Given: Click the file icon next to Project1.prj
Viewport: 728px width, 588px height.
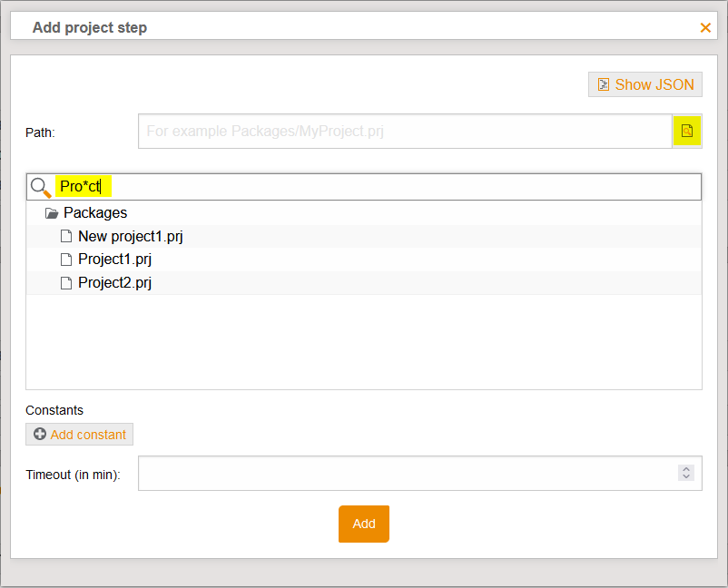Looking at the screenshot, I should (66, 259).
